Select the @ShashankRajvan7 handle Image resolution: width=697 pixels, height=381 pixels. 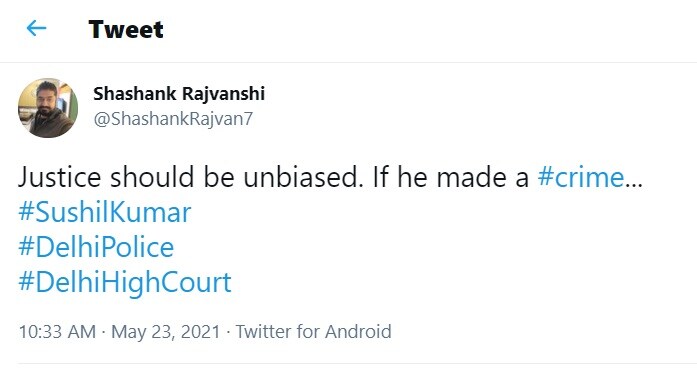coord(173,119)
